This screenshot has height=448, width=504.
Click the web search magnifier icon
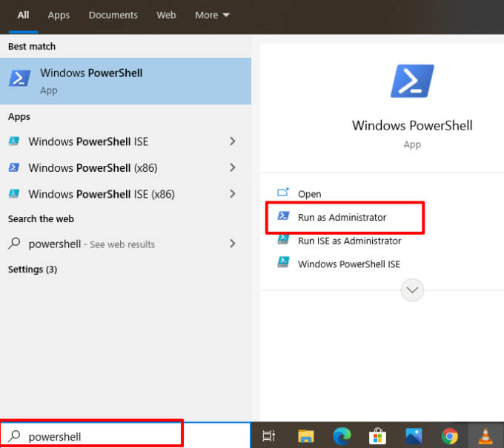(15, 244)
